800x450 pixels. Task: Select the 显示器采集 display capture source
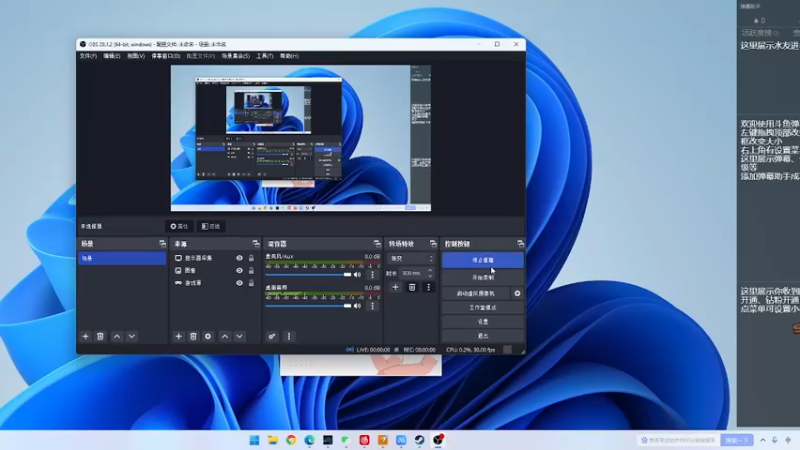(x=199, y=258)
